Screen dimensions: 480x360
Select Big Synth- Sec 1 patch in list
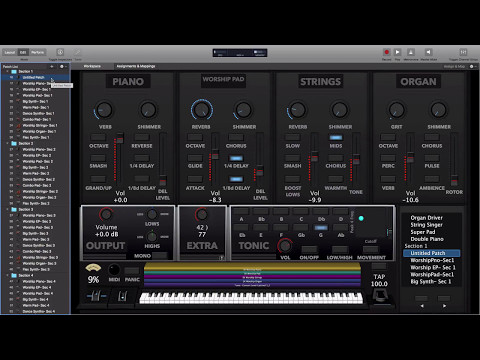(x=36, y=101)
